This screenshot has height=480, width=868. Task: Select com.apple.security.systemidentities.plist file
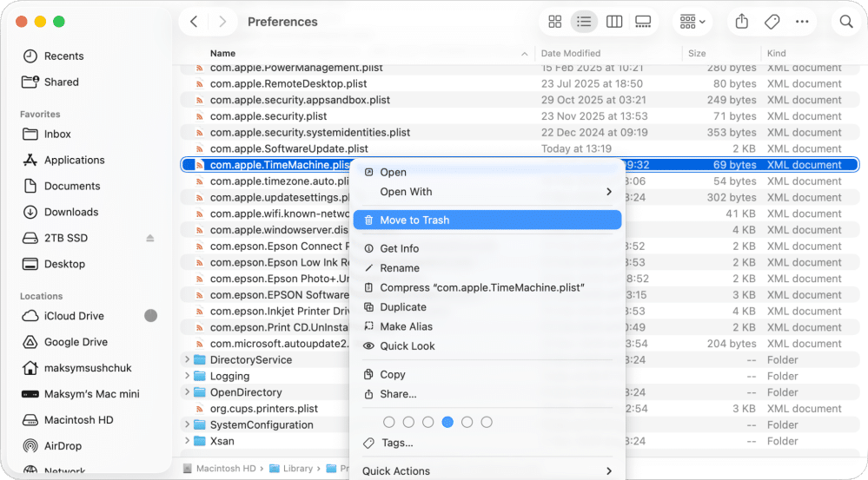520,132
